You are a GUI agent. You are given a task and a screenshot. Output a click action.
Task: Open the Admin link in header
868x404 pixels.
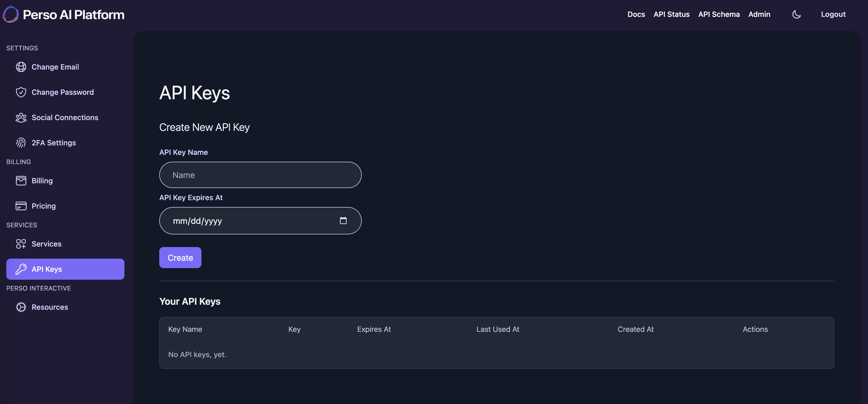[759, 14]
